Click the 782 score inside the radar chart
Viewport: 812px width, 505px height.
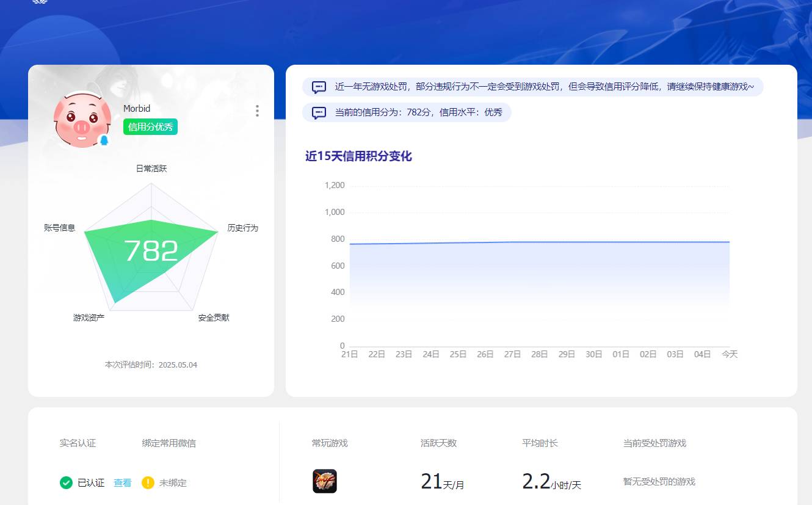(151, 249)
